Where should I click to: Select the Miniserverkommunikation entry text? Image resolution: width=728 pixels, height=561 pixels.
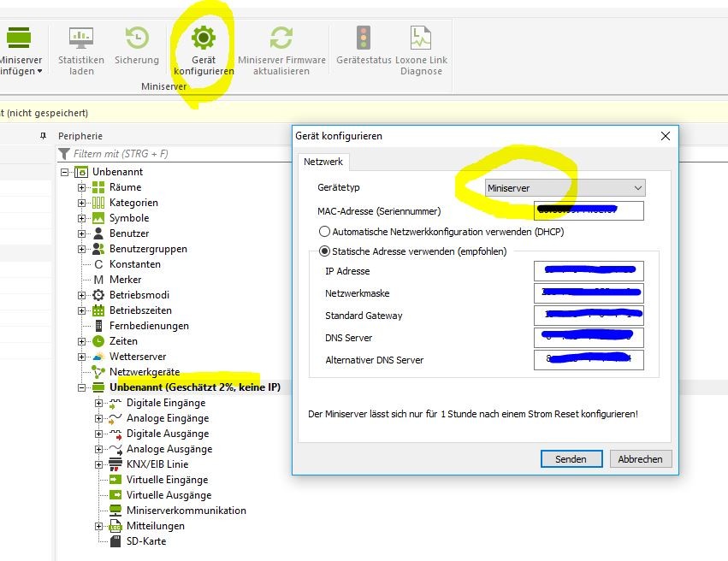pyautogui.click(x=186, y=511)
